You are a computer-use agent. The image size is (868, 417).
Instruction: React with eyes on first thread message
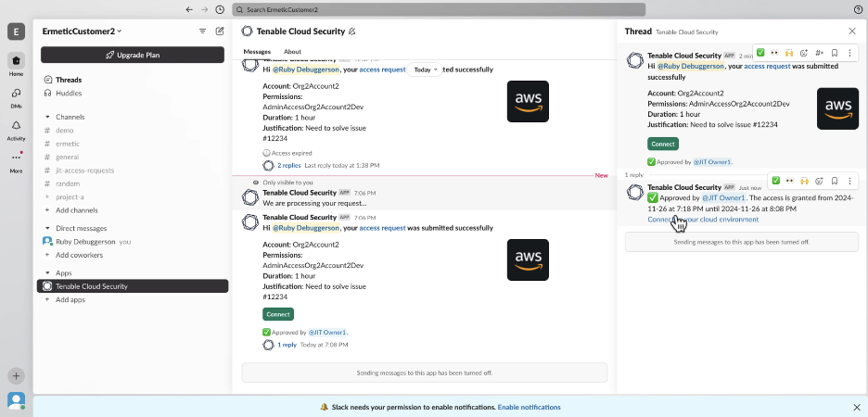click(x=774, y=53)
